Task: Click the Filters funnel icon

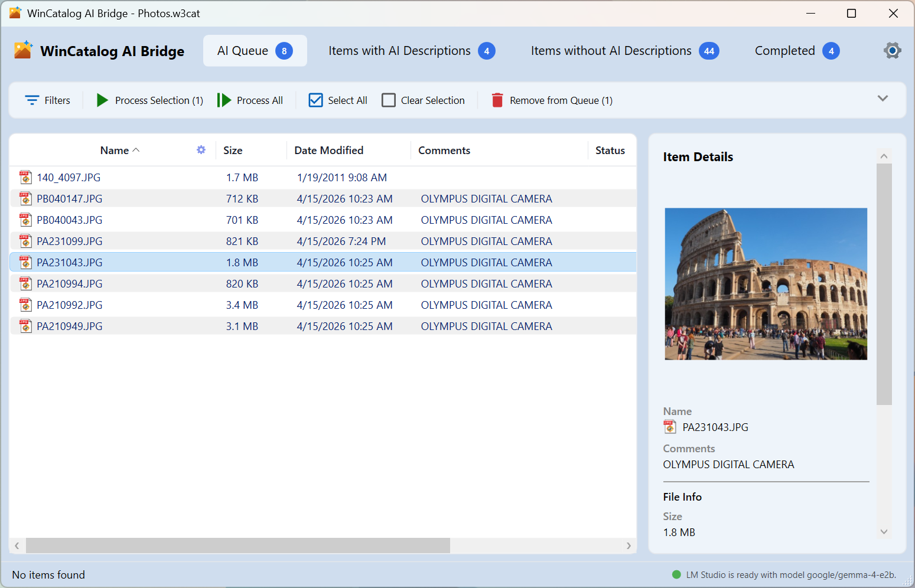Action: coord(32,100)
